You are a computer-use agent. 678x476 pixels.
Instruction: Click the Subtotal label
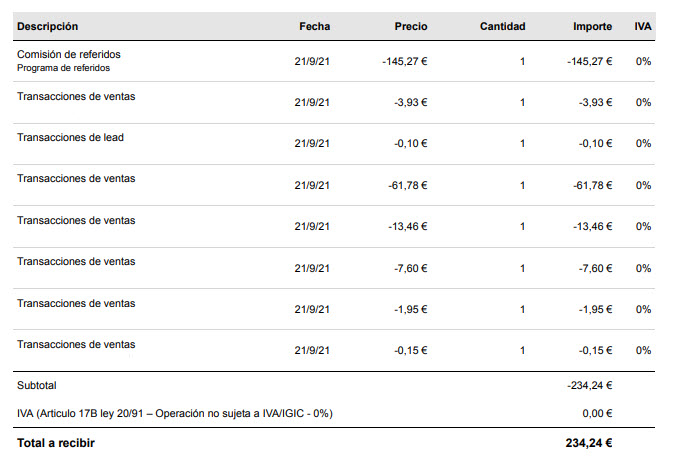38,385
